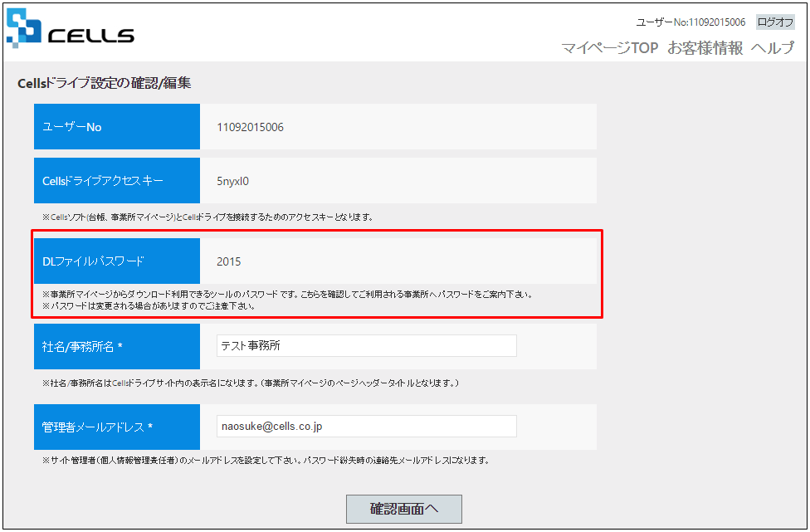The width and height of the screenshot is (810, 532).
Task: Focus the 管理者メールアドレス input field
Action: [x=367, y=427]
